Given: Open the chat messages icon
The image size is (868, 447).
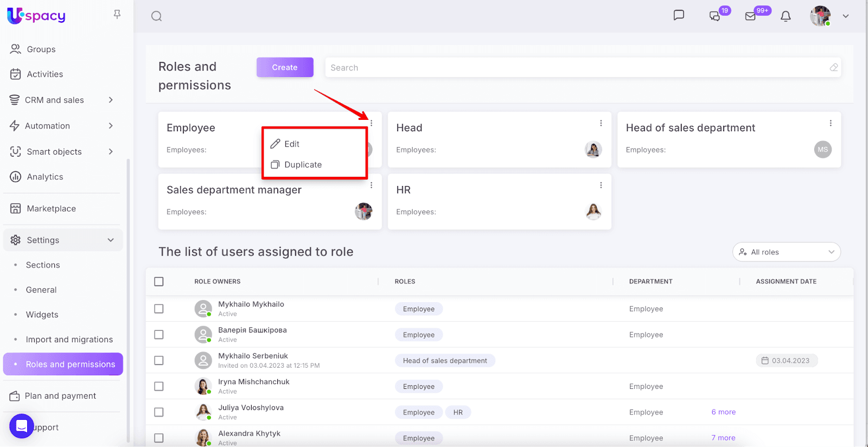Looking at the screenshot, I should [679, 15].
